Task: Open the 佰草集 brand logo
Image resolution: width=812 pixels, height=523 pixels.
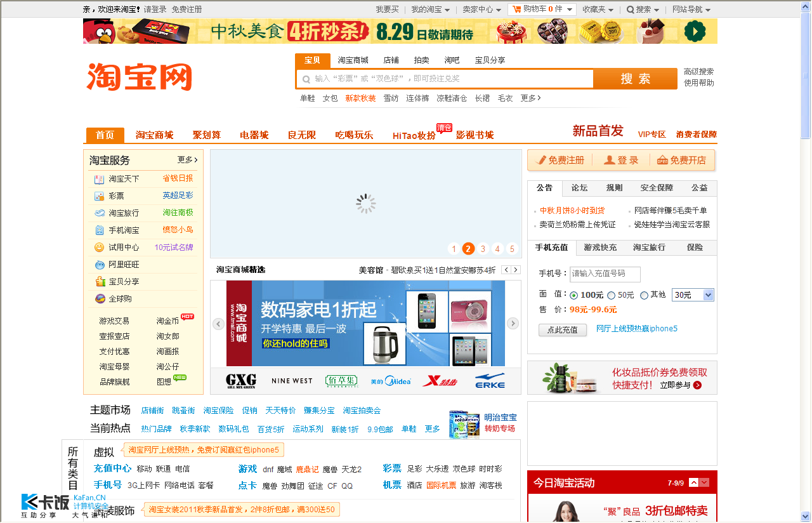Action: click(342, 381)
